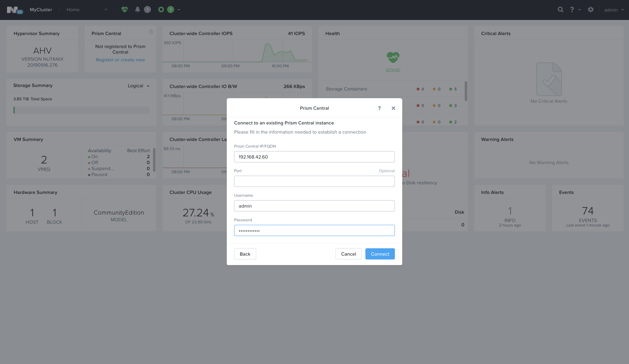Open the cluster health heart icon
The width and height of the screenshot is (629, 364).
(x=124, y=9)
